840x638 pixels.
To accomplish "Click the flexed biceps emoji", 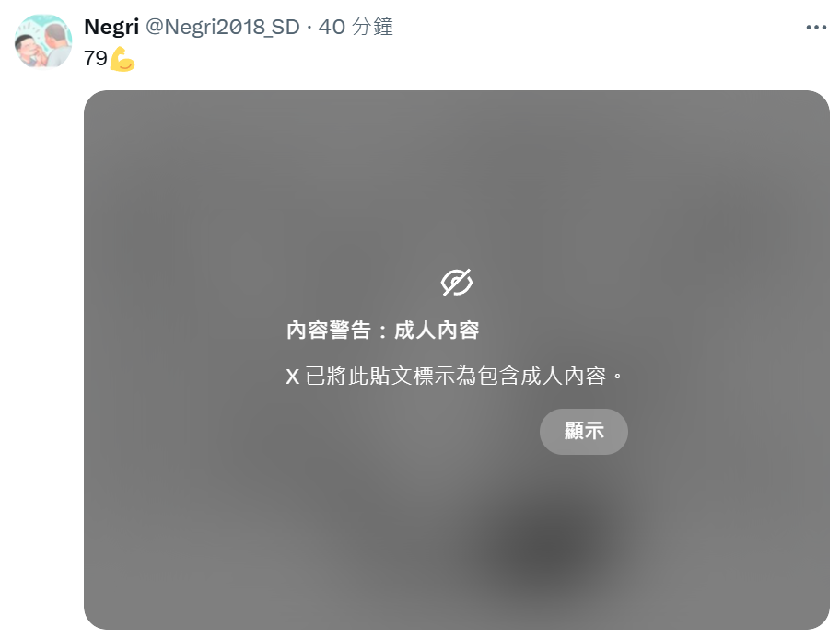I will click(x=122, y=59).
